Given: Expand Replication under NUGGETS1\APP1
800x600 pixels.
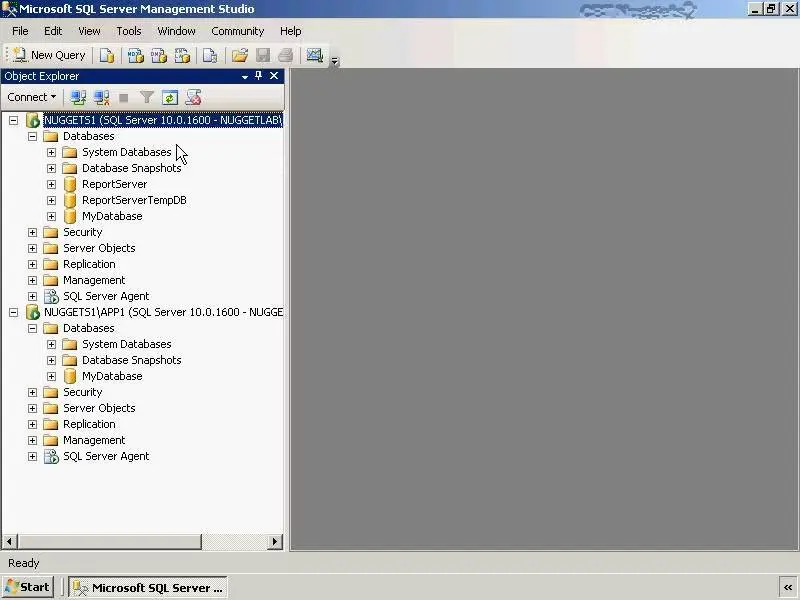Looking at the screenshot, I should pyautogui.click(x=33, y=424).
